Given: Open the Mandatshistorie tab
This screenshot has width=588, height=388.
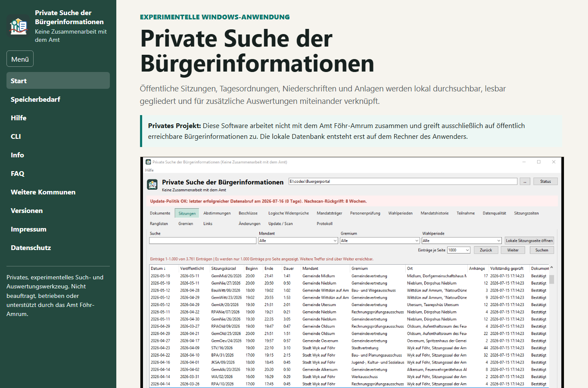Looking at the screenshot, I should 435,213.
